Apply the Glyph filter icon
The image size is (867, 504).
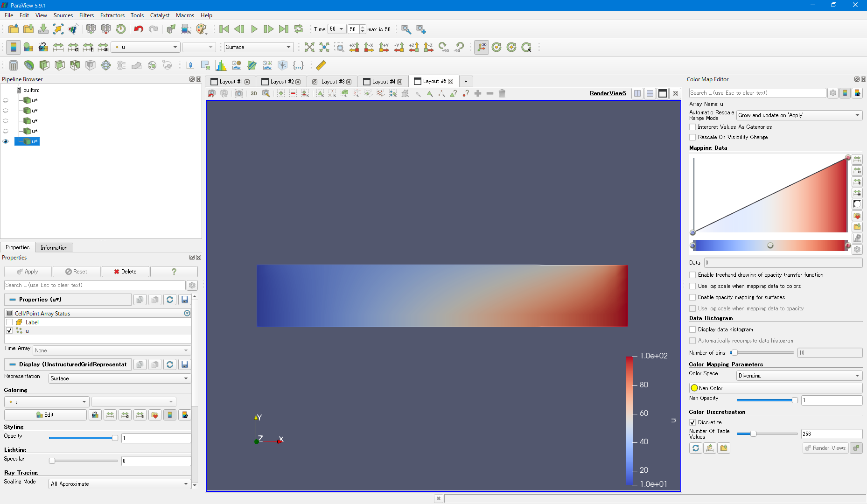[106, 65]
